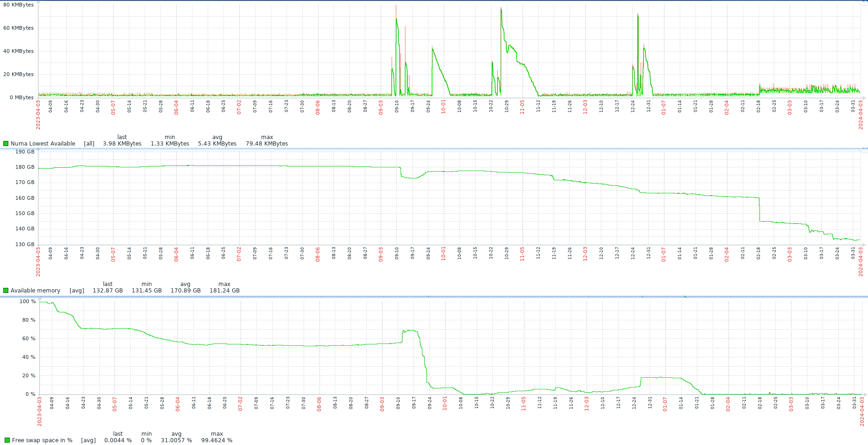Click the 190 GB y-axis label

click(x=25, y=152)
